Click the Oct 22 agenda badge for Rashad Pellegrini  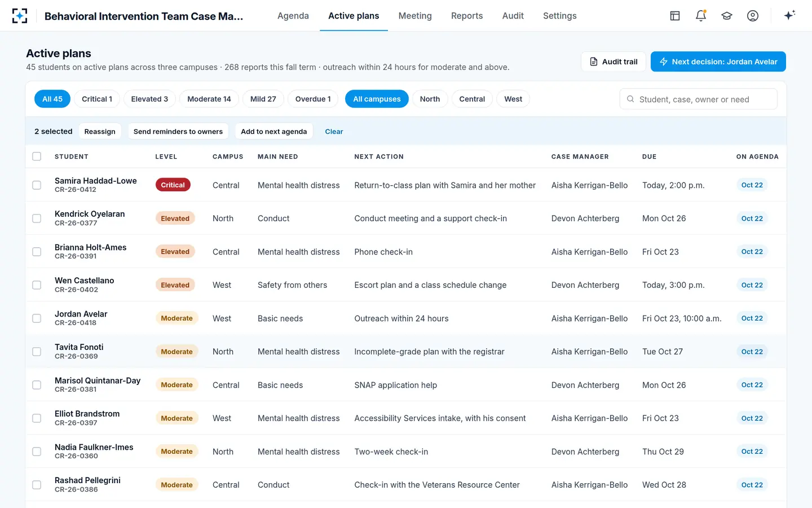coord(752,485)
